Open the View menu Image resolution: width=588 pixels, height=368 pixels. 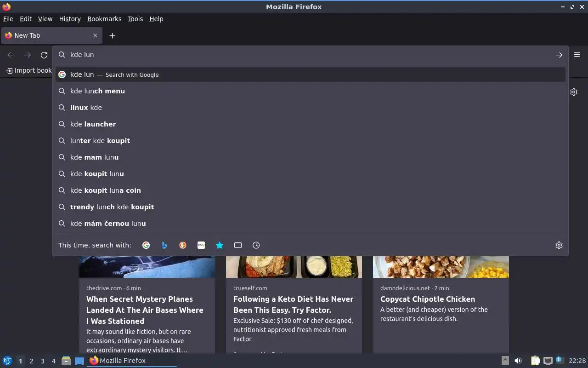(45, 19)
